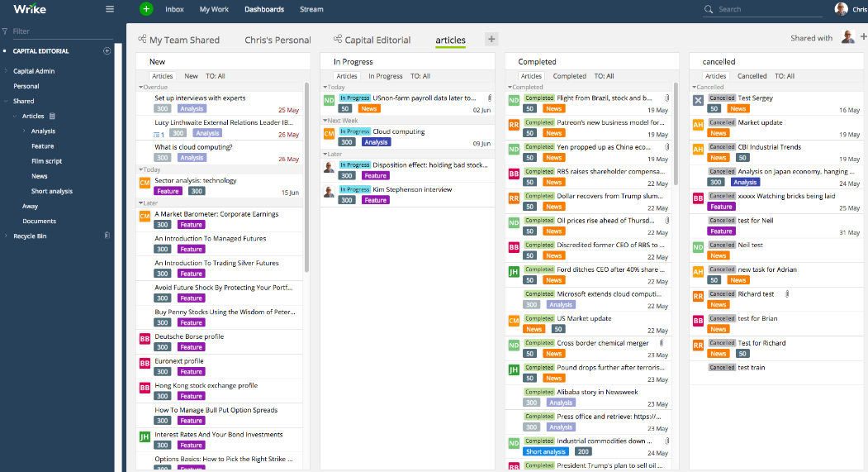Click the Recycle Bin trash icon
This screenshot has height=472, width=868.
107,236
